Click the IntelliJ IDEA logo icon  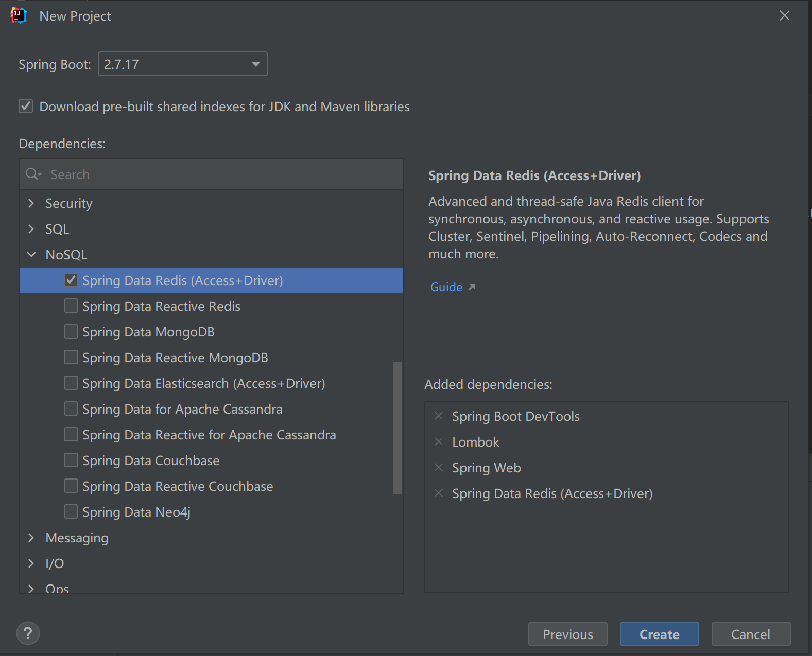(x=19, y=16)
